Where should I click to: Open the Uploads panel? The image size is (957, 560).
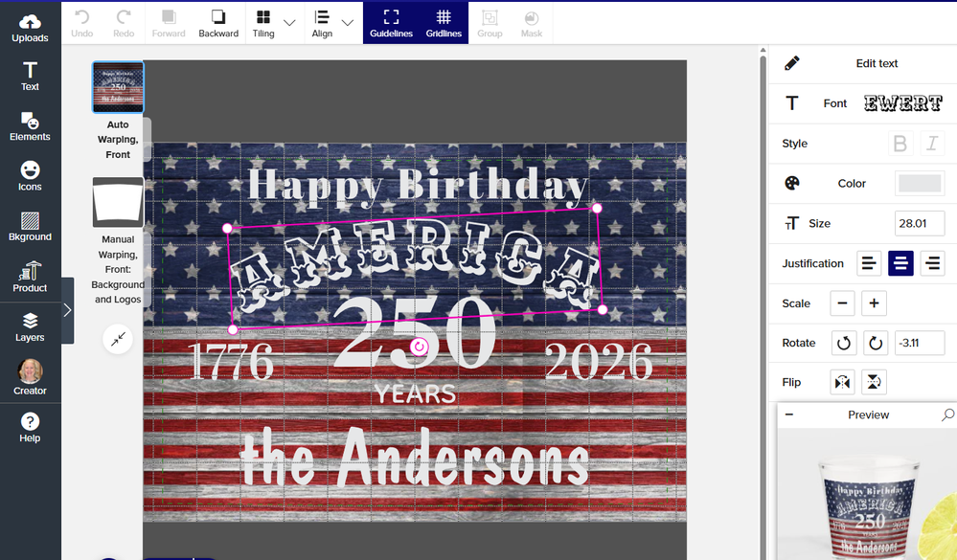point(30,28)
